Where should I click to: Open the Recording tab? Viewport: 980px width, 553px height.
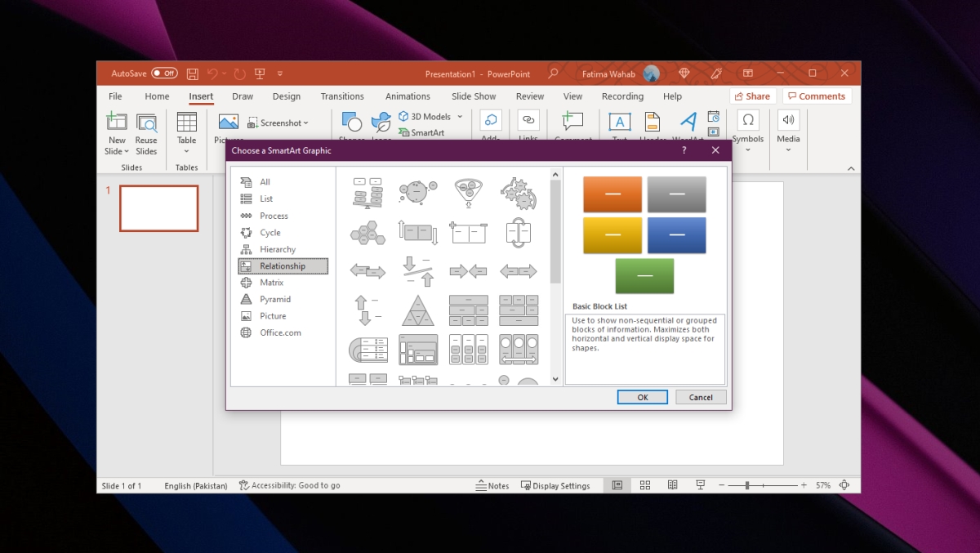pyautogui.click(x=622, y=96)
